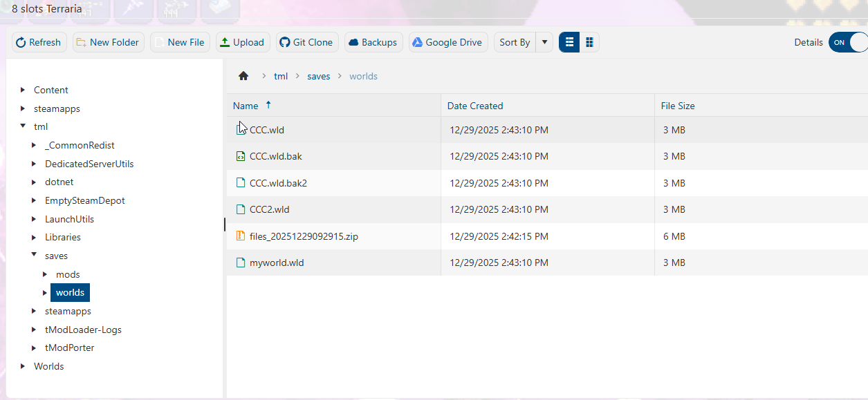Click the CCC.wld.bak file icon
The width and height of the screenshot is (868, 400).
pos(241,156)
